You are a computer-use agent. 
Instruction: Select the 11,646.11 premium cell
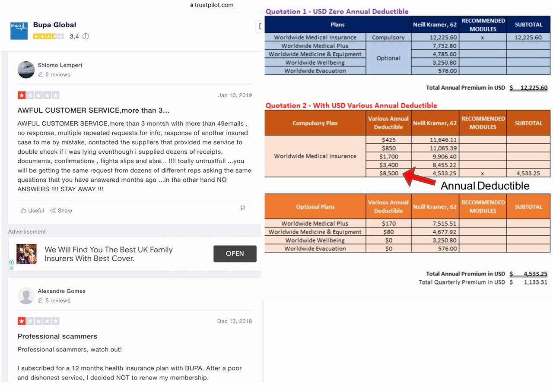point(434,140)
